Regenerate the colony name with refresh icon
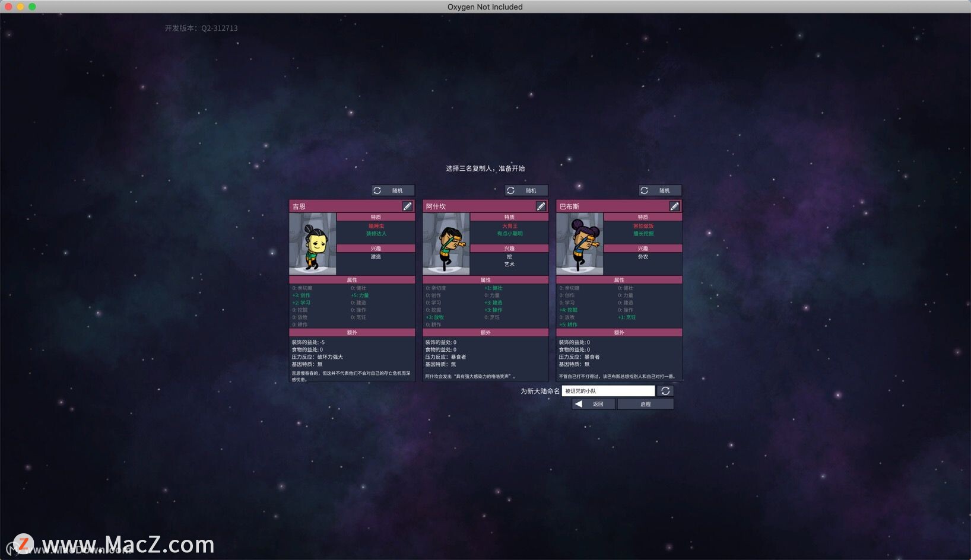Screen dimensions: 971x560 [x=665, y=391]
